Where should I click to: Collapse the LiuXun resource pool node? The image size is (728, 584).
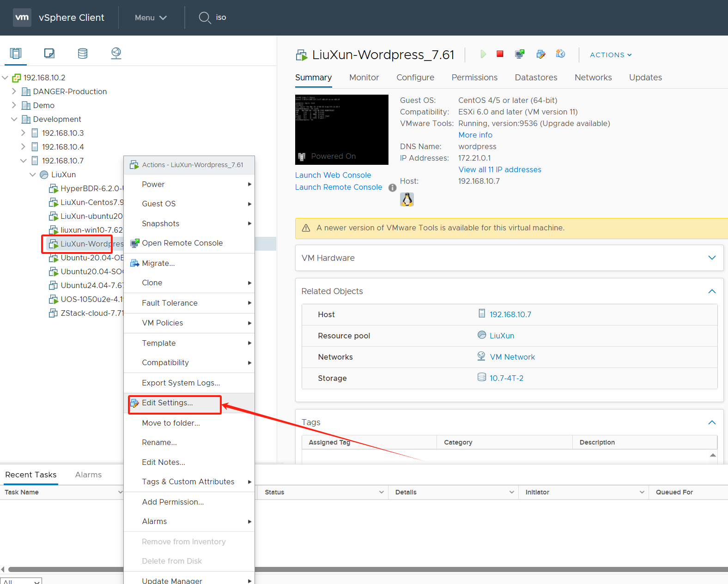coord(33,175)
